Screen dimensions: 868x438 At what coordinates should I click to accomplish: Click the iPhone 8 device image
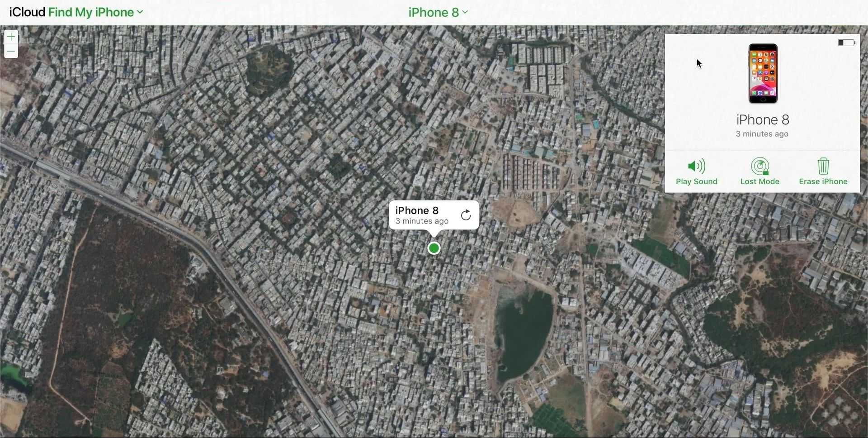pyautogui.click(x=763, y=73)
